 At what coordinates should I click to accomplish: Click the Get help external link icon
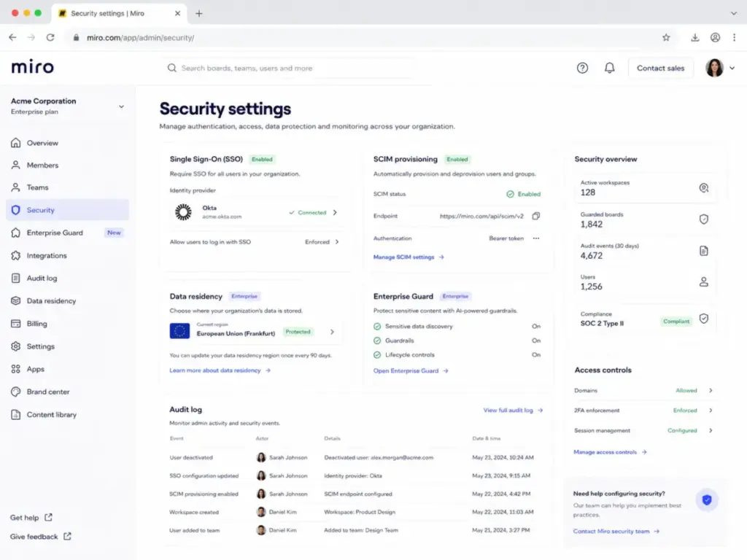(49, 517)
